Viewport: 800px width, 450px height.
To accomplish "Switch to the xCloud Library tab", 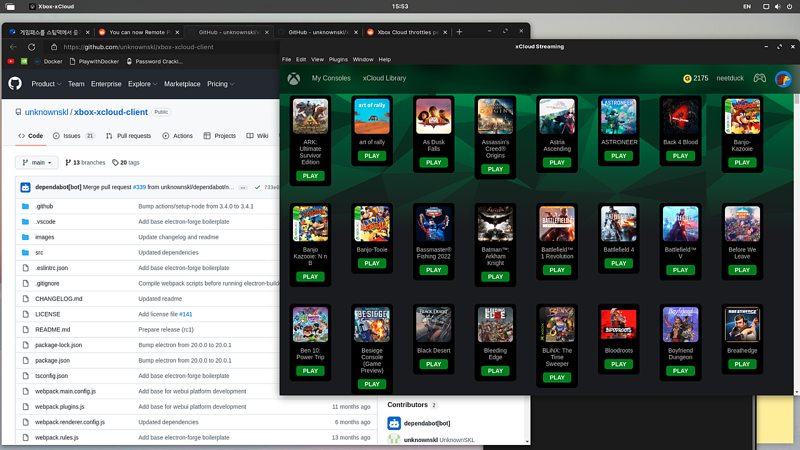I will 384,78.
